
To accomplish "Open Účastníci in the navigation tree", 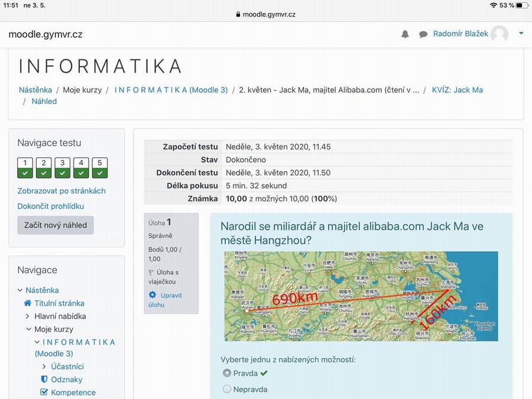I will click(67, 366).
